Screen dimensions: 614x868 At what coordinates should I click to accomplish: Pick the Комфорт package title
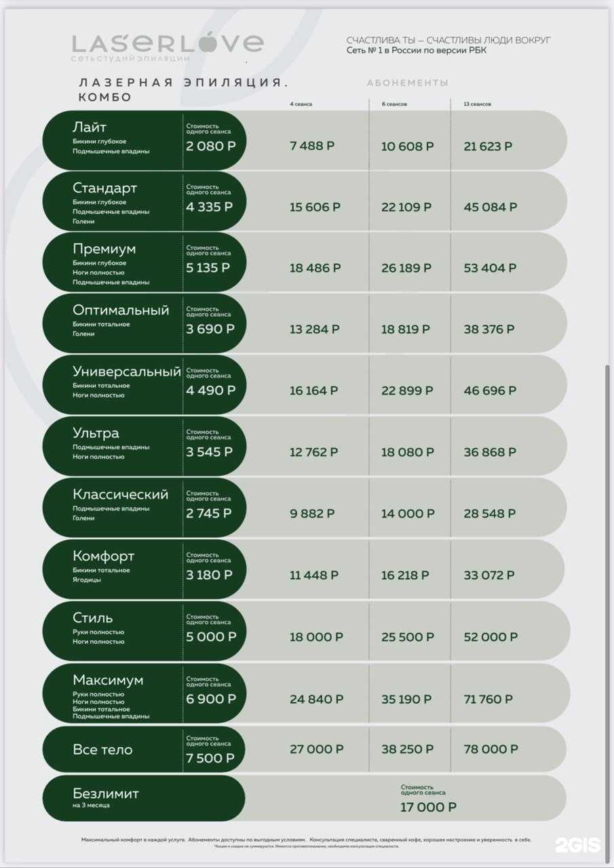tap(103, 556)
